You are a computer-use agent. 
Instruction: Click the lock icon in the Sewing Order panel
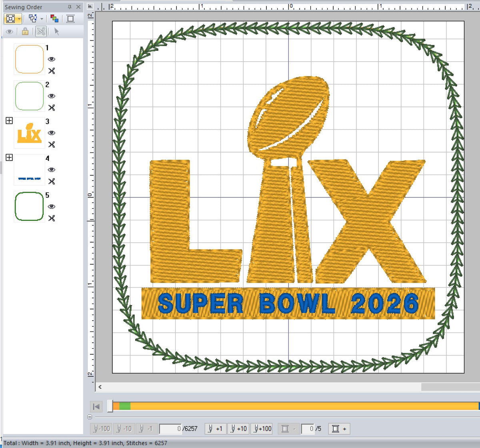(x=25, y=31)
